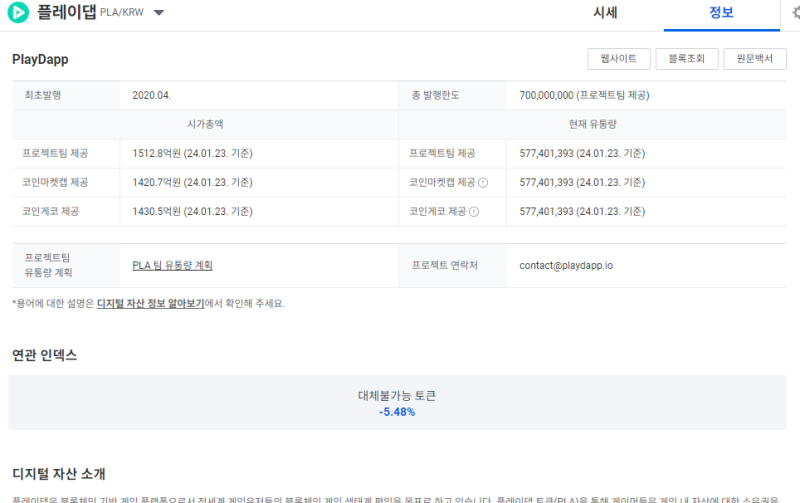The width and height of the screenshot is (800, 503).
Task: Click the 현재 유통량 column header
Action: coord(592,124)
